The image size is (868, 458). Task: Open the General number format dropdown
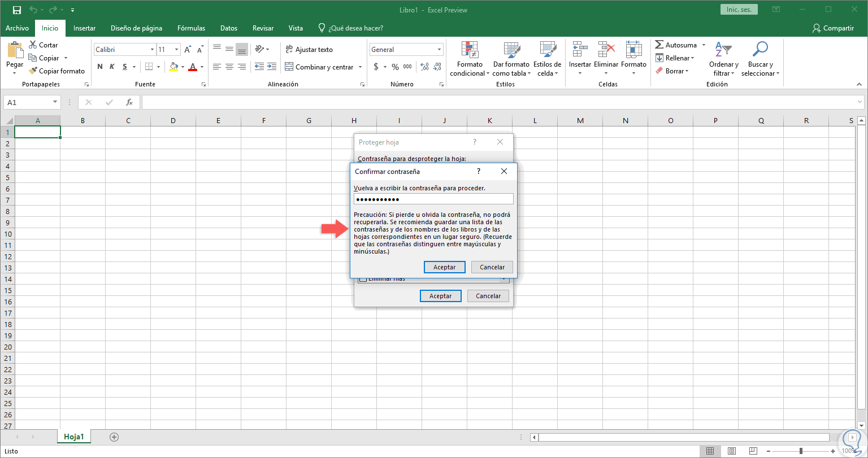tap(439, 50)
